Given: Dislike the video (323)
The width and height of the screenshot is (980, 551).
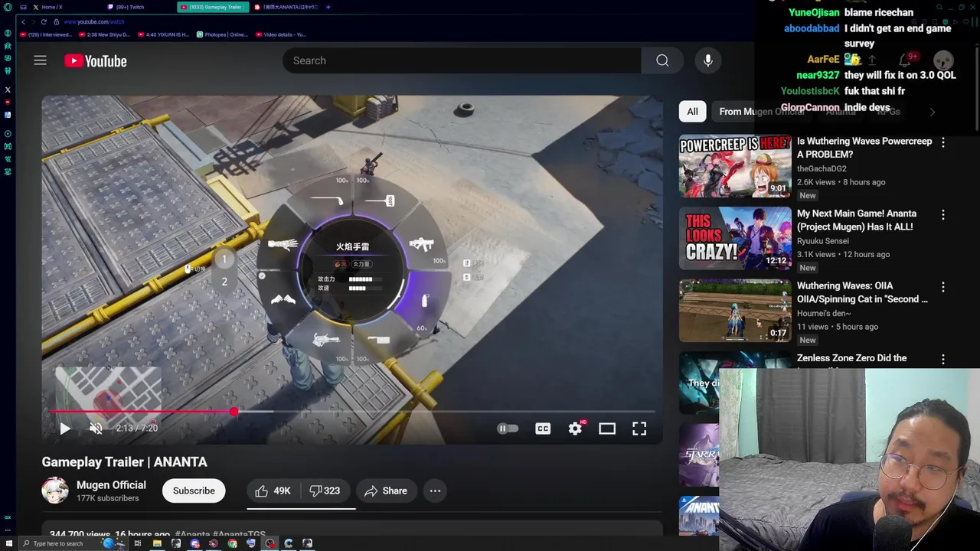Looking at the screenshot, I should click(325, 491).
